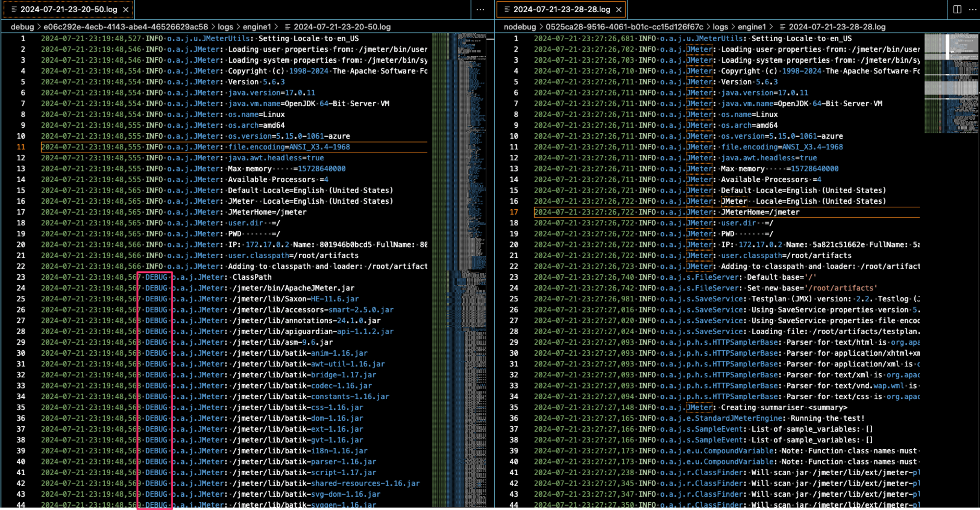Click file.encoding=ANSI_X3.4-1968 text in left editor
This screenshot has height=510, width=980.
289,147
